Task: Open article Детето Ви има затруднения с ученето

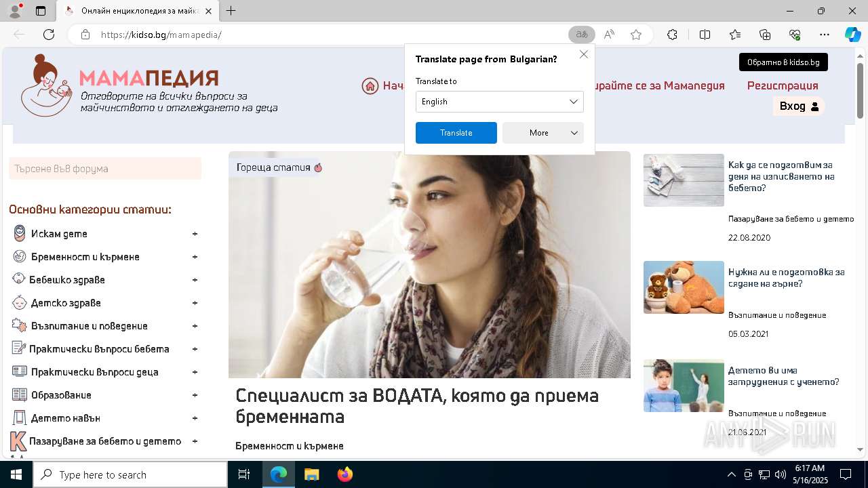Action: pos(784,376)
